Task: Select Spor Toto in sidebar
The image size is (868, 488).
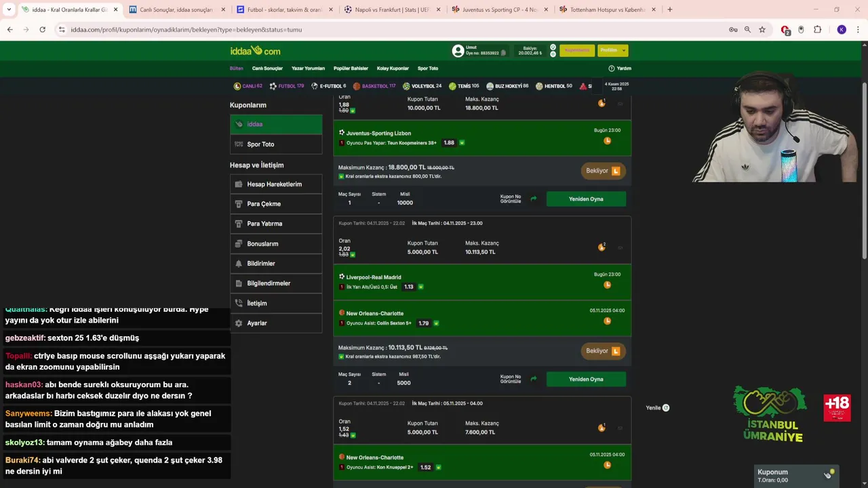Action: point(276,144)
